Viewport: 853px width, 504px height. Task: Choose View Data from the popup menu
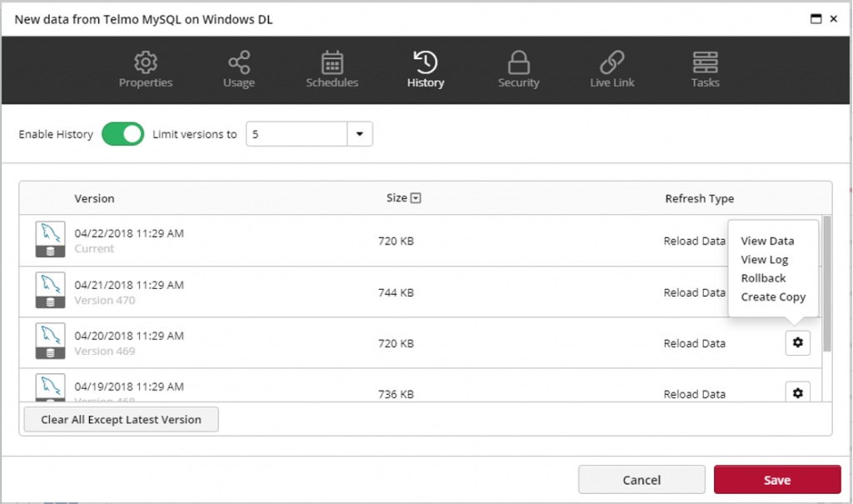point(767,241)
